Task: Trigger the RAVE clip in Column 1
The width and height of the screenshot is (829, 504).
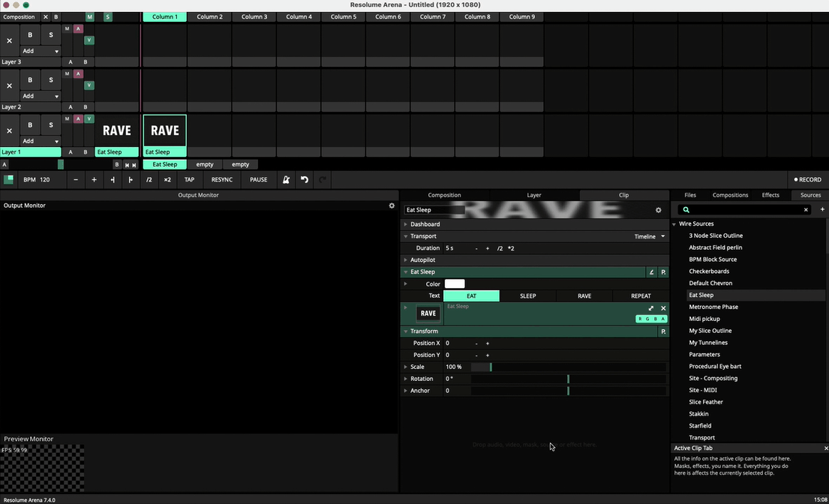Action: (165, 131)
